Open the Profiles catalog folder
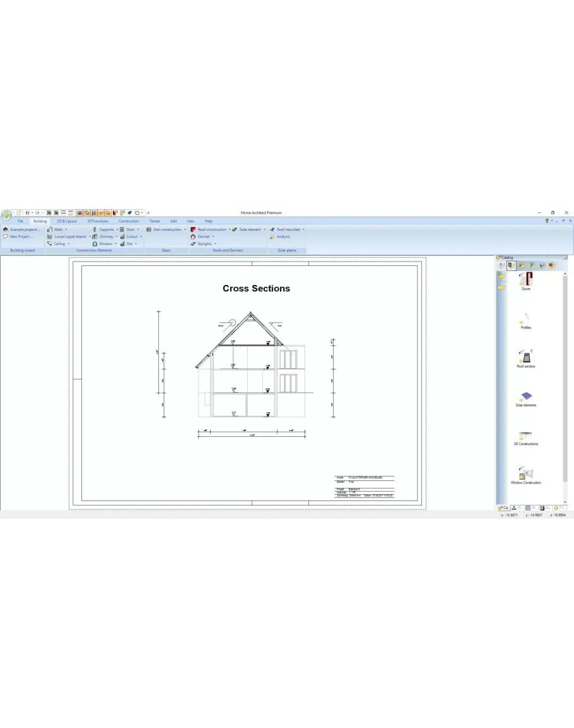574x728 pixels. pos(525,320)
